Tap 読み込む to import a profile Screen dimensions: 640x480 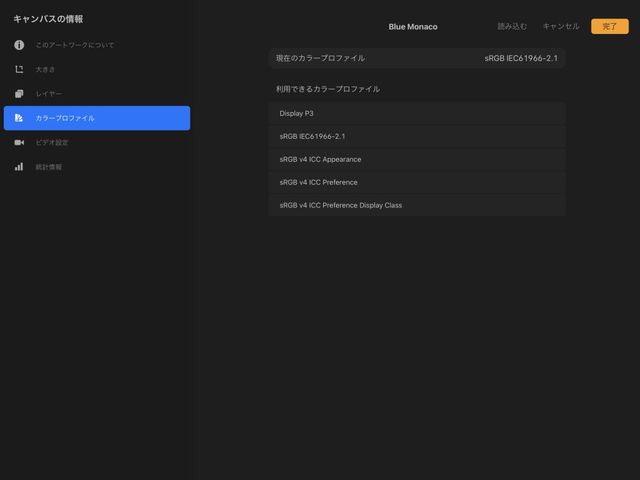pyautogui.click(x=512, y=27)
